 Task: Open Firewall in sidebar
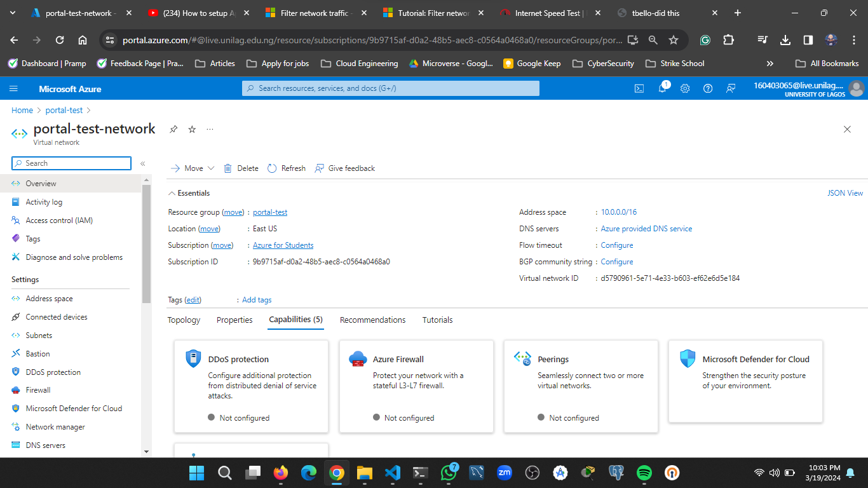(x=38, y=390)
